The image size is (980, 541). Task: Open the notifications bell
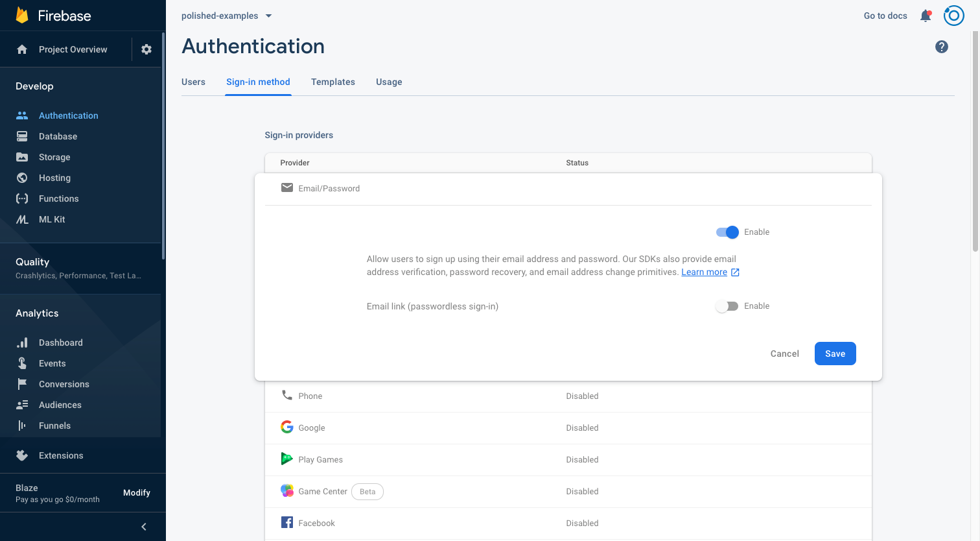926,16
